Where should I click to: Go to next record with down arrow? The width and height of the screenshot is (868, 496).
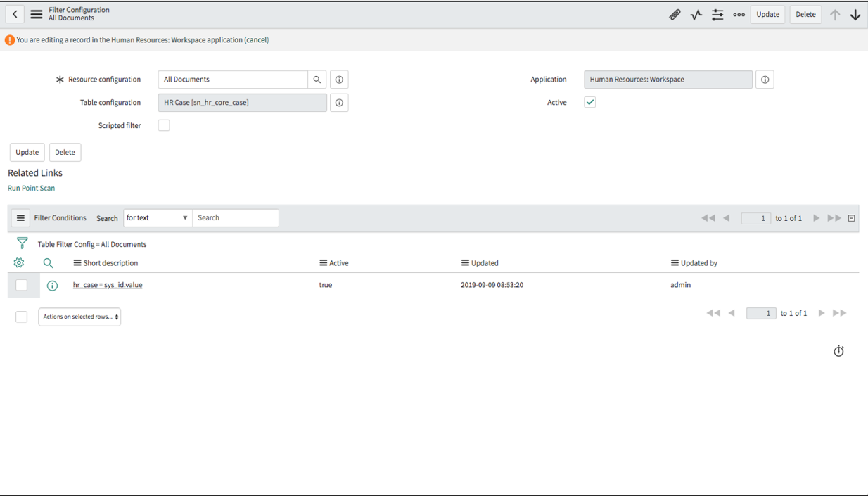point(855,14)
